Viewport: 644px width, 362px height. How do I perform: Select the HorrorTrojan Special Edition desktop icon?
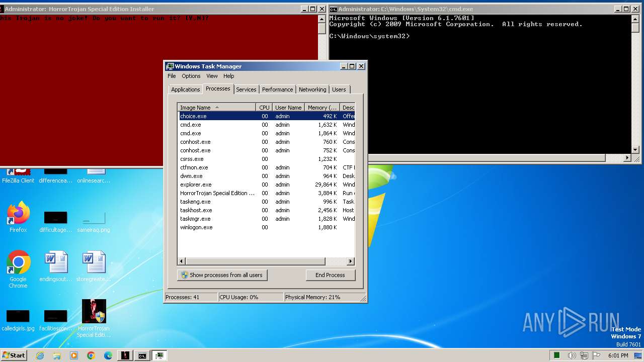pyautogui.click(x=94, y=318)
